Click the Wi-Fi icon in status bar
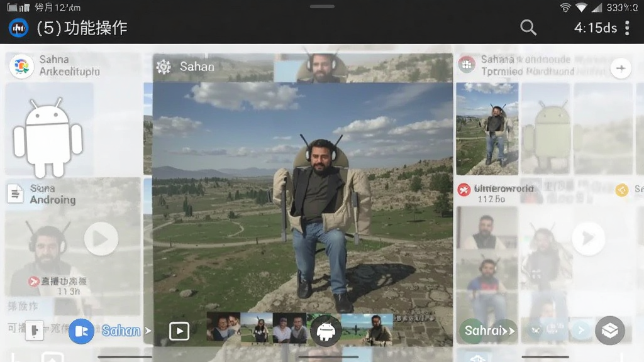 click(x=565, y=8)
